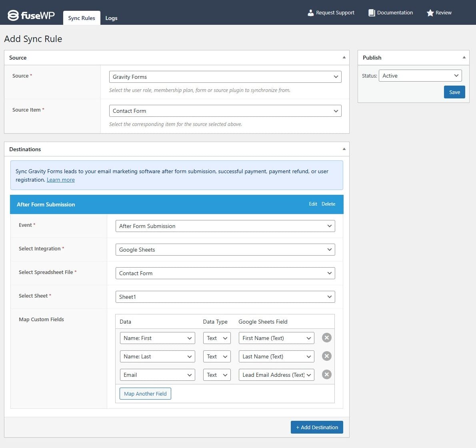Viewport: 476px width, 448px height.
Task: Follow the Learn more link
Action: pyautogui.click(x=61, y=180)
